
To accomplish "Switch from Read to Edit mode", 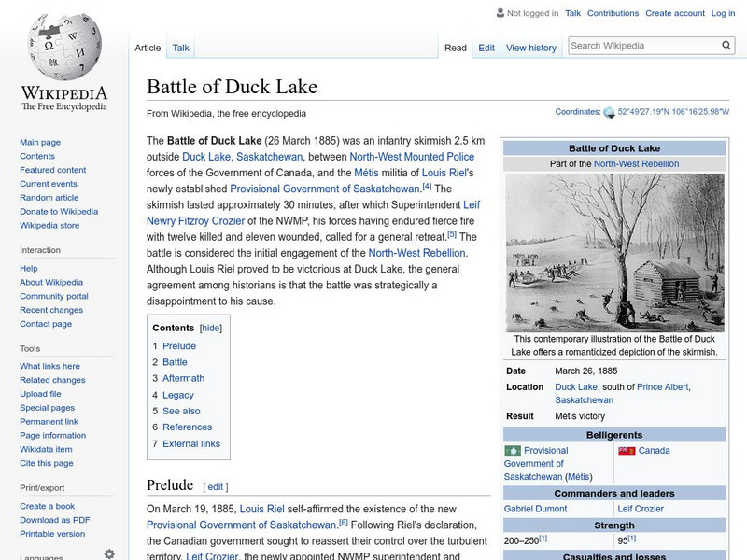I will coord(486,48).
